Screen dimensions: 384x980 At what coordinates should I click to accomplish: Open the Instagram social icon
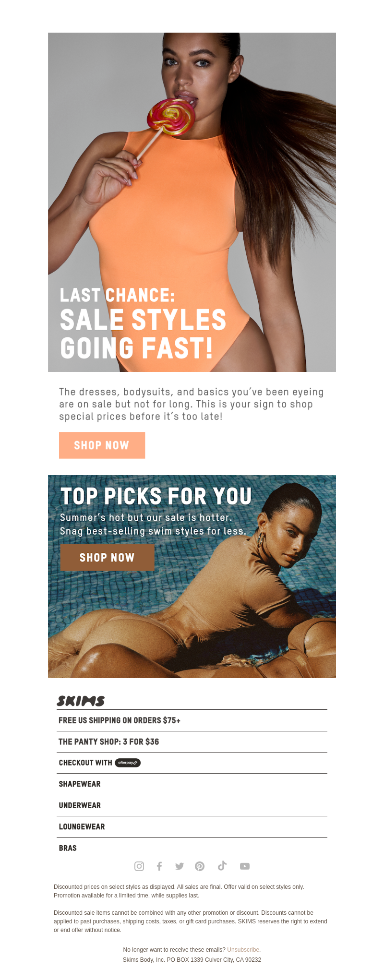click(139, 866)
